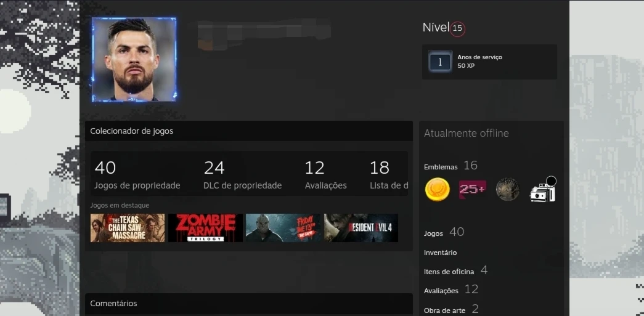Open the profile avatar picture

(134, 59)
